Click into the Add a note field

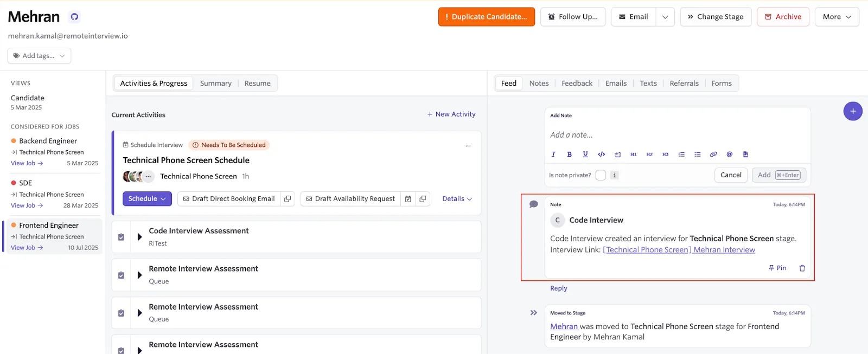tap(678, 135)
